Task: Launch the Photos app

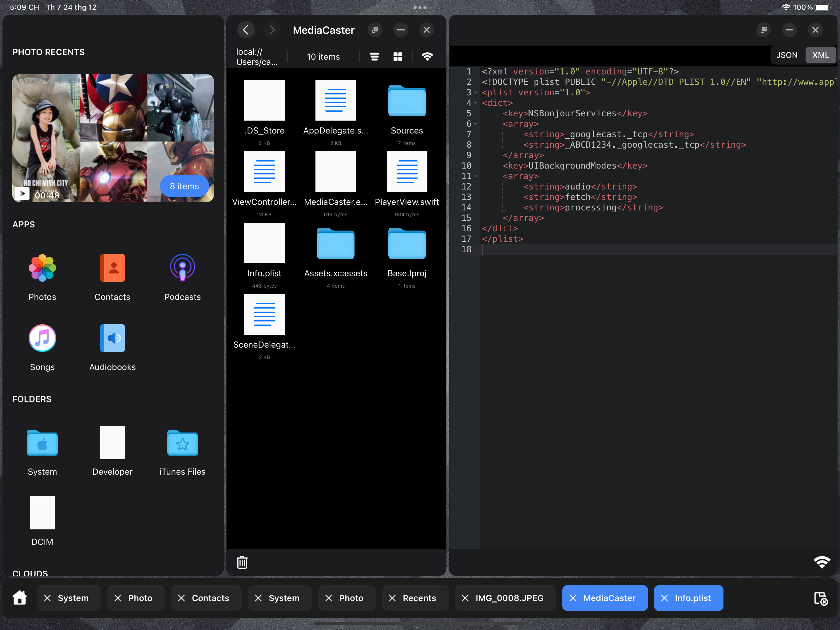Action: pyautogui.click(x=42, y=278)
